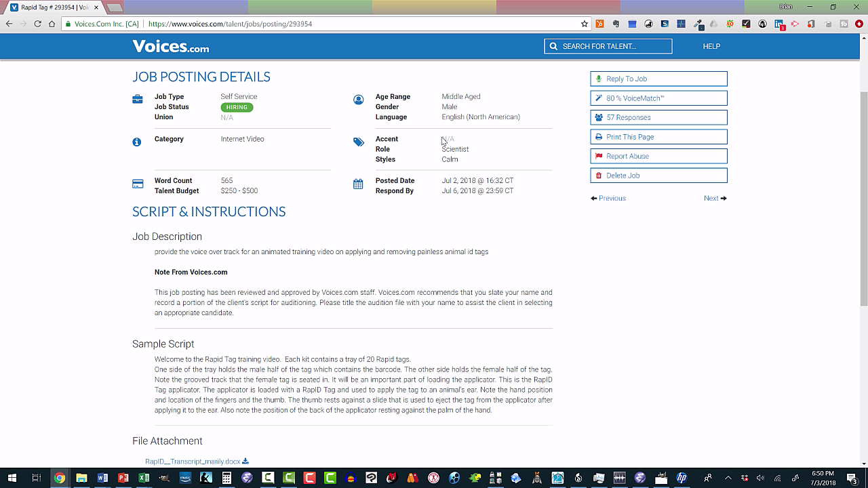Click the Report Abuse button
This screenshot has width=868, height=488.
coord(658,156)
